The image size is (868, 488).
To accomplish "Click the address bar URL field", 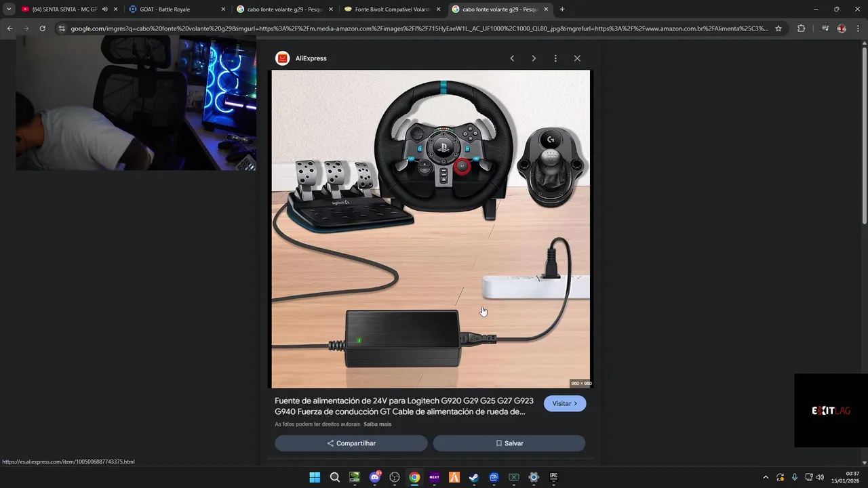I will [419, 28].
